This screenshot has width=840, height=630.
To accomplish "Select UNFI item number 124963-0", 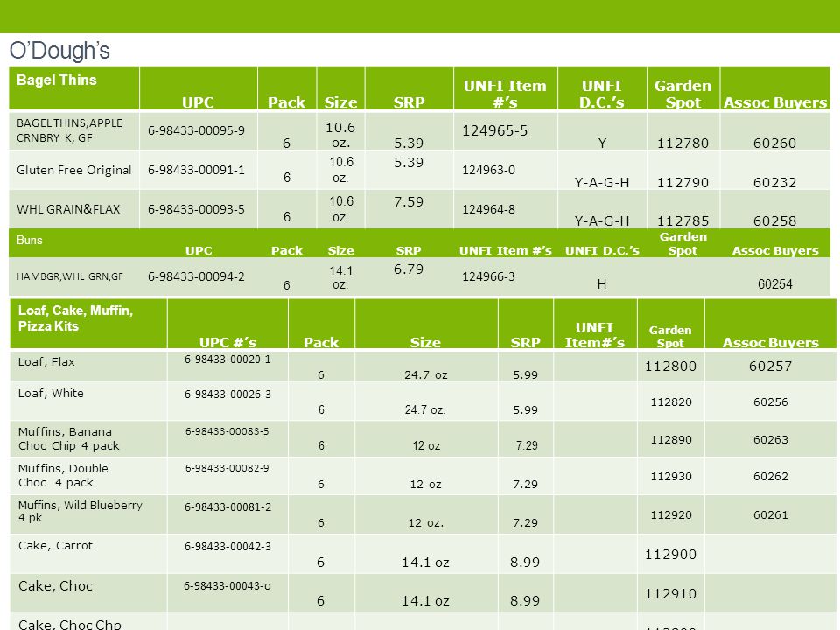I will pos(488,170).
